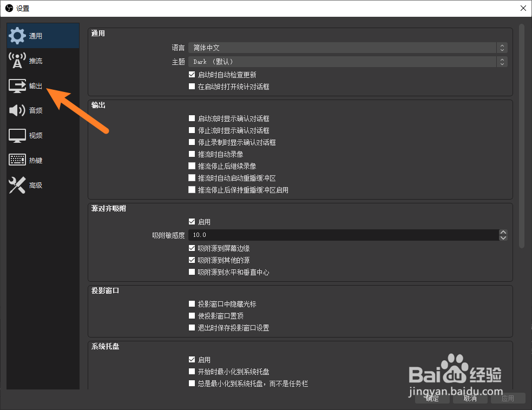Viewport: 532px width, 410px height.
Task: Enable 使投影窗口置顶 checkbox
Action: pos(192,316)
